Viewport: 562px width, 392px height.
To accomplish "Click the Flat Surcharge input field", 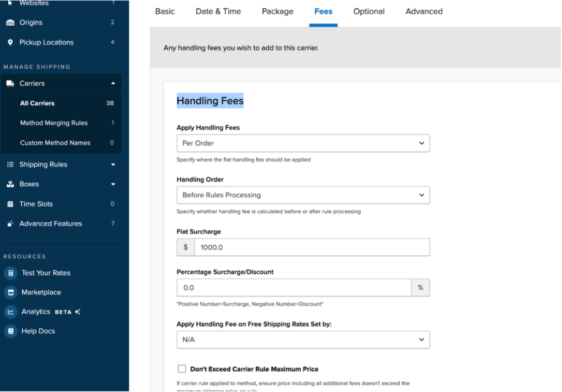I will tap(312, 248).
